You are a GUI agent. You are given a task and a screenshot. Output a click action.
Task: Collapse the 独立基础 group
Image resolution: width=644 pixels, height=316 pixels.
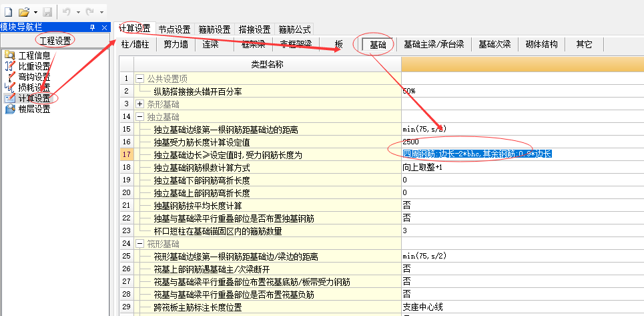(x=140, y=117)
